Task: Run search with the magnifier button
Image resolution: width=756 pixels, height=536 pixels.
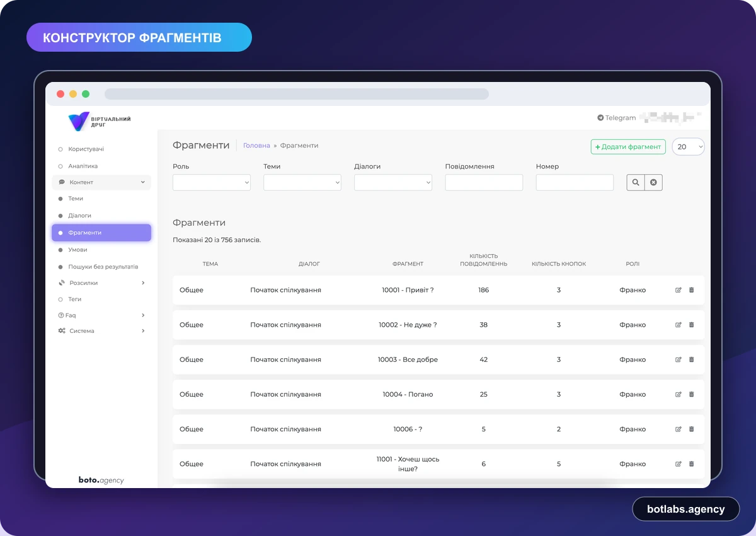Action: 636,182
